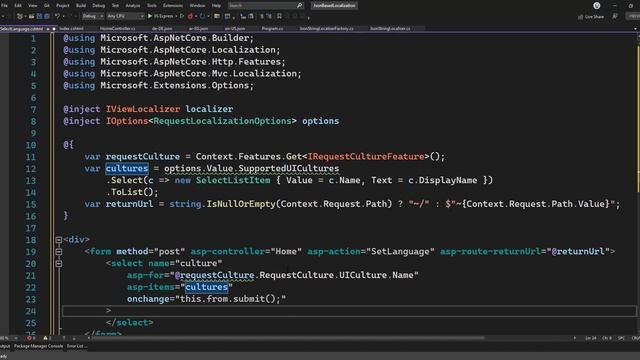640x360 pixels.
Task: Click line number 24 in the gutter
Action: (31, 311)
